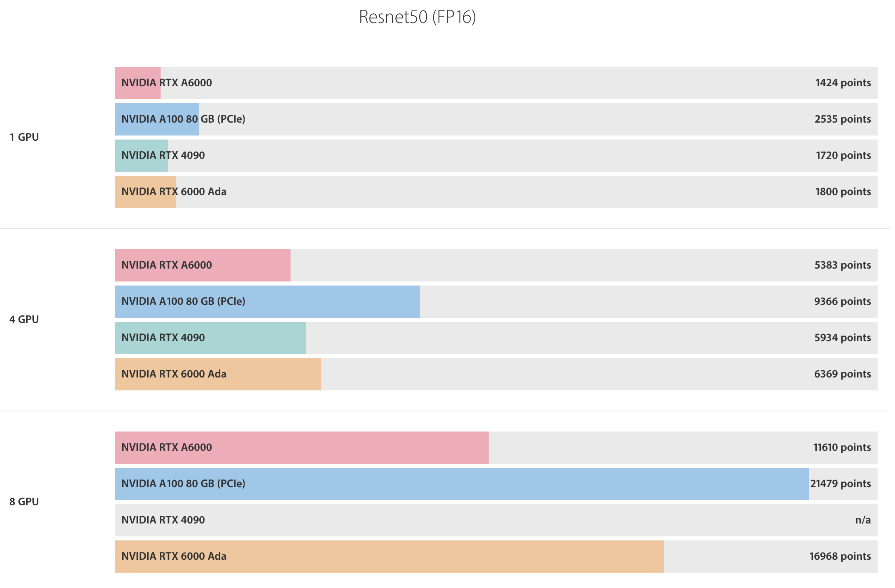Click the pink RTX A6000 bar in 4 GPU
This screenshot has height=588, width=895.
(203, 265)
